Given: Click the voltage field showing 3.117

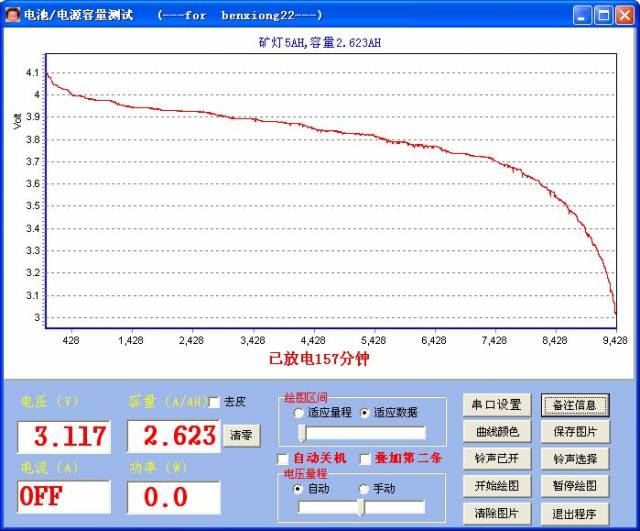Looking at the screenshot, I should click(x=64, y=437).
